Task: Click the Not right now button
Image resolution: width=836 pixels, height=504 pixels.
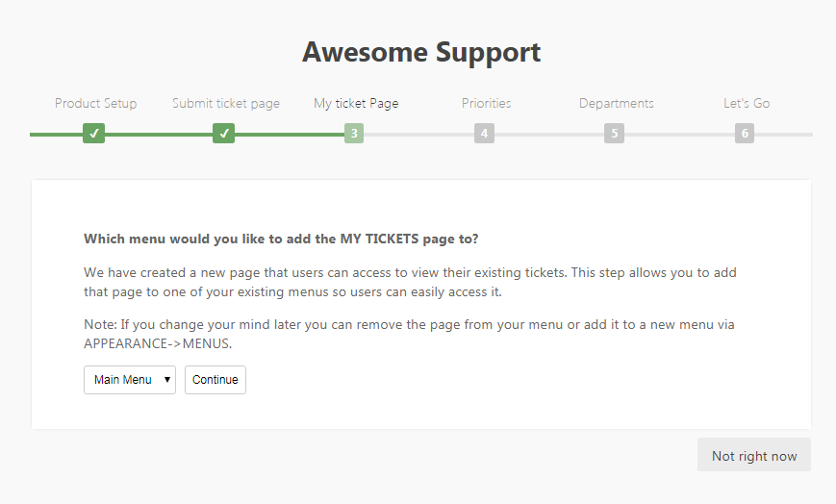Action: [754, 456]
